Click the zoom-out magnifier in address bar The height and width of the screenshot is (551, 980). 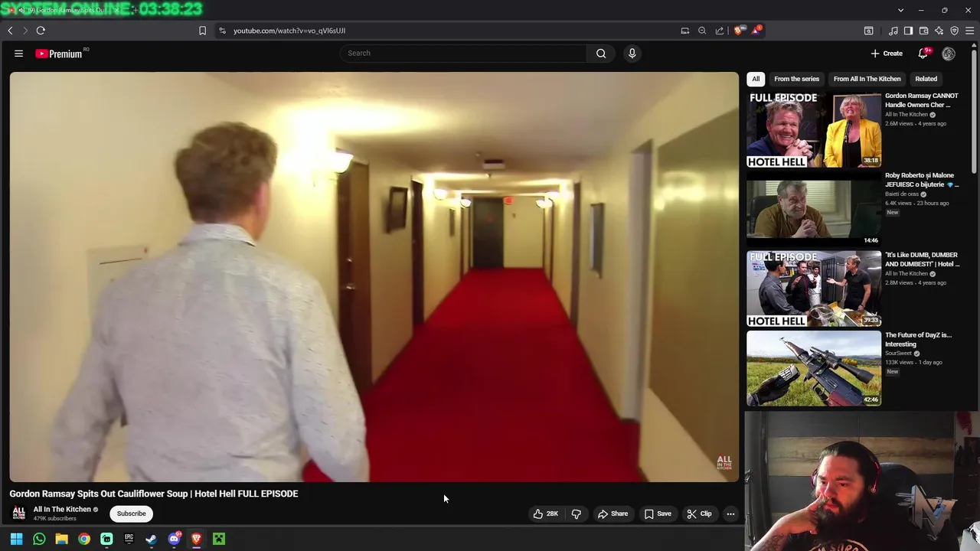coord(702,31)
